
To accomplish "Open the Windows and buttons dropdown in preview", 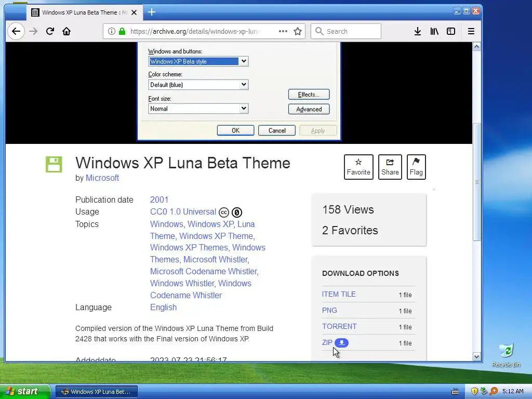I will point(244,61).
